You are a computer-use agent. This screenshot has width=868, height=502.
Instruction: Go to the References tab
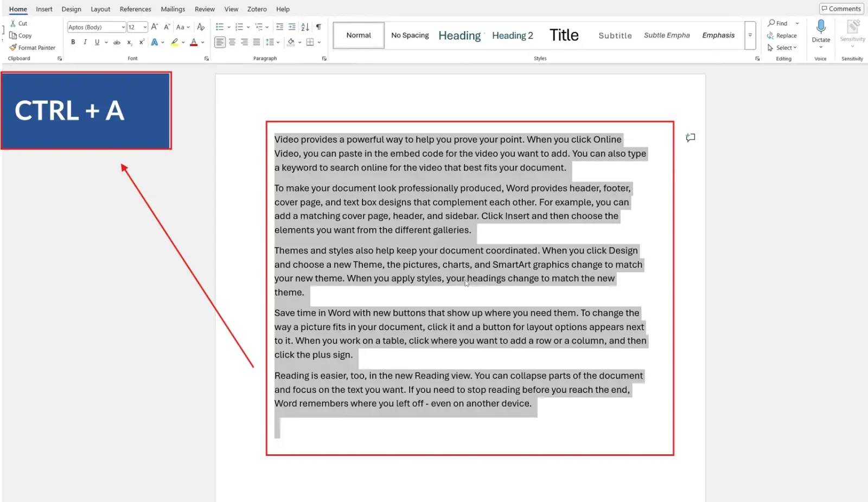[136, 9]
